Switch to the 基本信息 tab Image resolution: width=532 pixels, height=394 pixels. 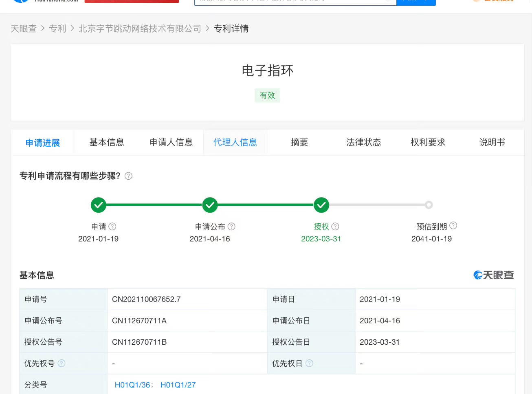click(x=107, y=142)
